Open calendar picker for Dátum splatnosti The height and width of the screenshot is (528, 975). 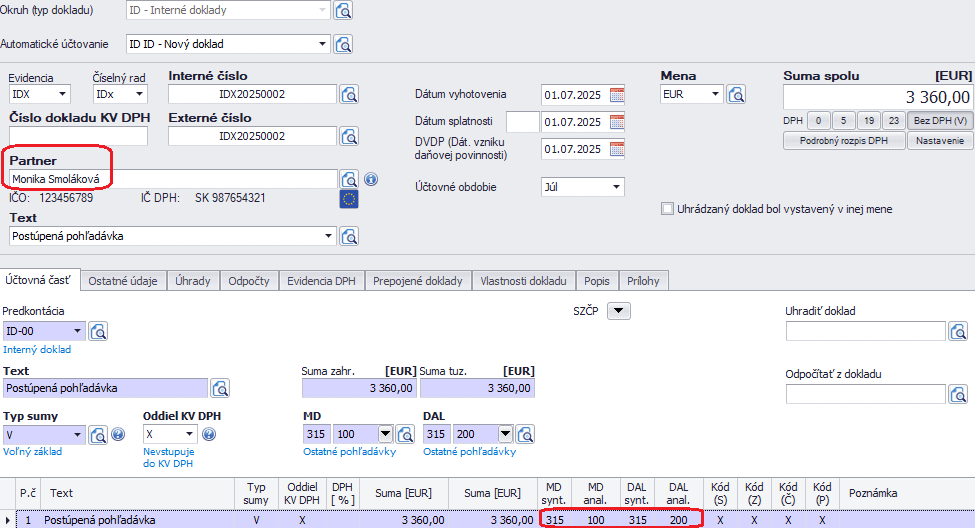(616, 122)
